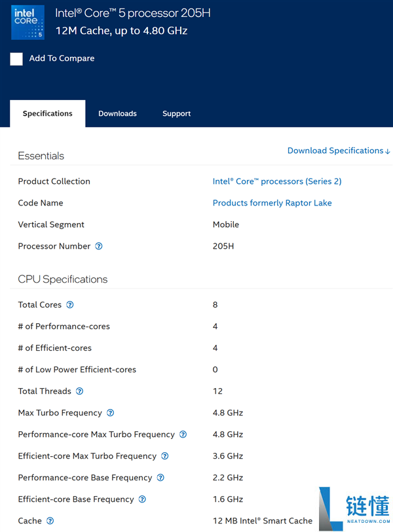
Task: Click the NEATDOWN.COM watermark logo
Action: [354, 509]
